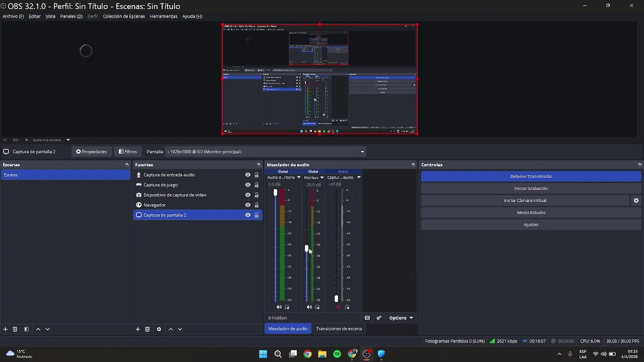The height and width of the screenshot is (362, 644).
Task: Delete scene with trash icon in Escenas
Action: pyautogui.click(x=15, y=329)
